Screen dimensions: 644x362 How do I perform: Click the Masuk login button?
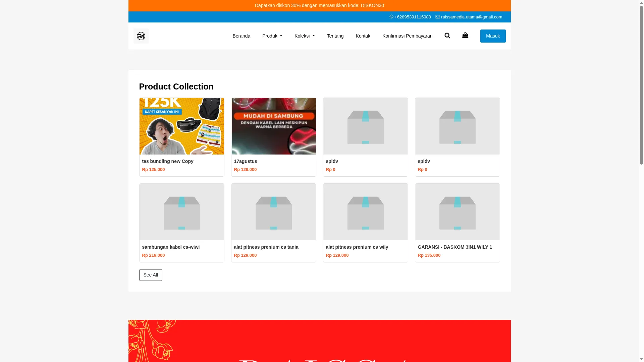493,36
